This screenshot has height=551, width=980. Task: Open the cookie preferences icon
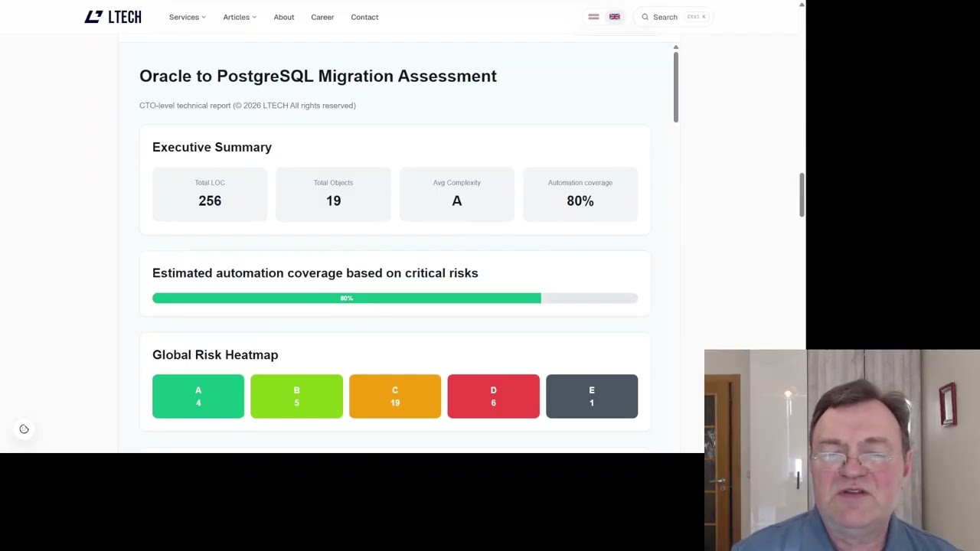click(x=24, y=429)
